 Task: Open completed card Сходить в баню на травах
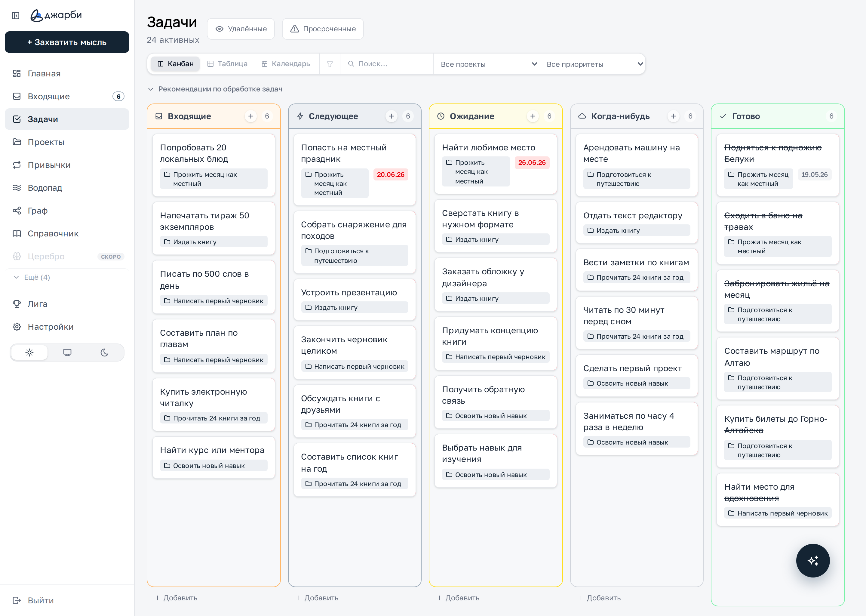click(x=778, y=233)
